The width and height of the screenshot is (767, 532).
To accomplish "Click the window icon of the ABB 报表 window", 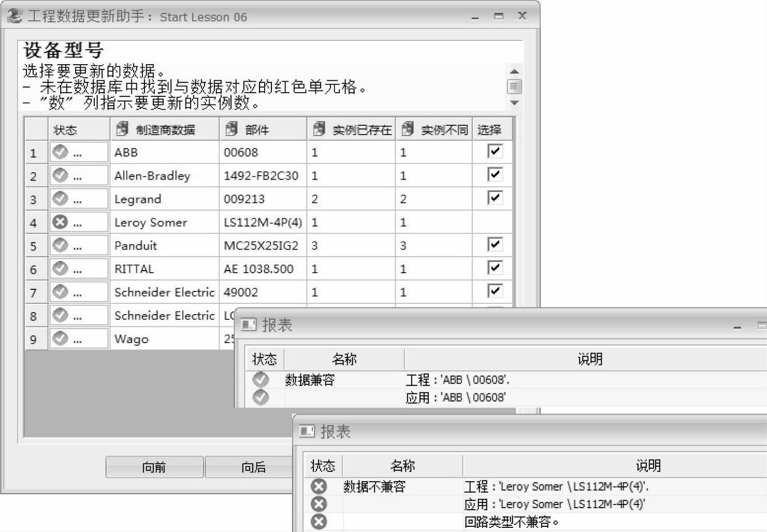I will click(249, 325).
